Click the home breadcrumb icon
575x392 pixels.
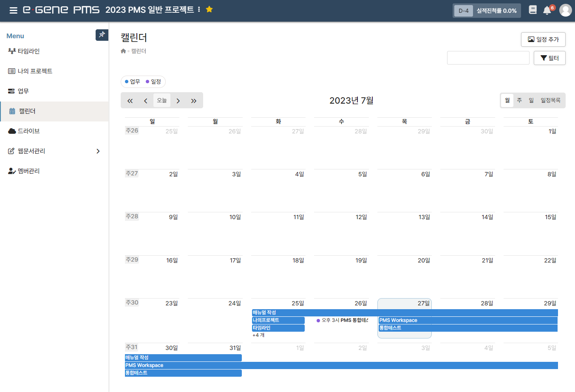pyautogui.click(x=123, y=51)
